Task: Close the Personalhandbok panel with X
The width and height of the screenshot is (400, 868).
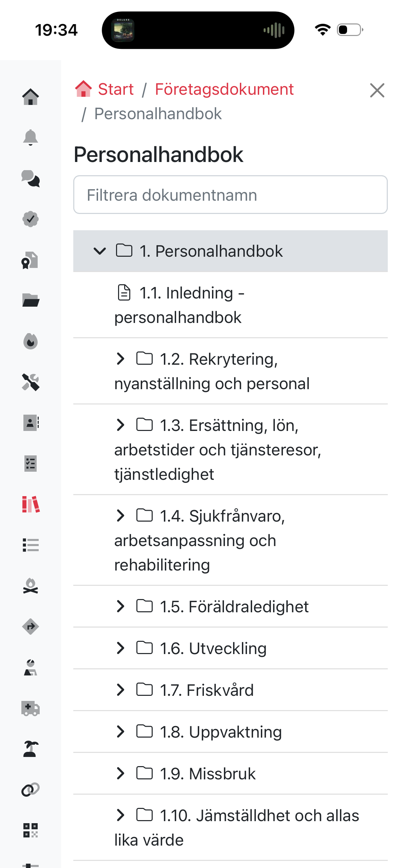Action: coord(377,90)
